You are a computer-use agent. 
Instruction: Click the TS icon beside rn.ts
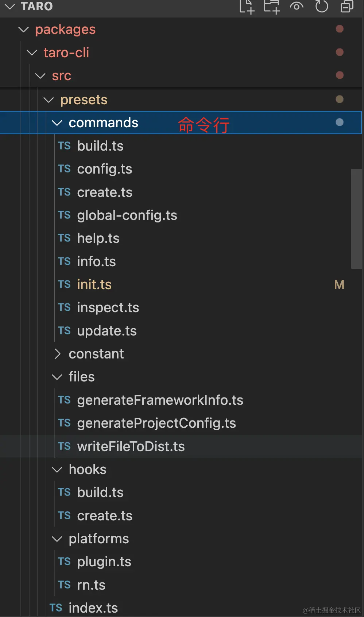[x=64, y=585]
